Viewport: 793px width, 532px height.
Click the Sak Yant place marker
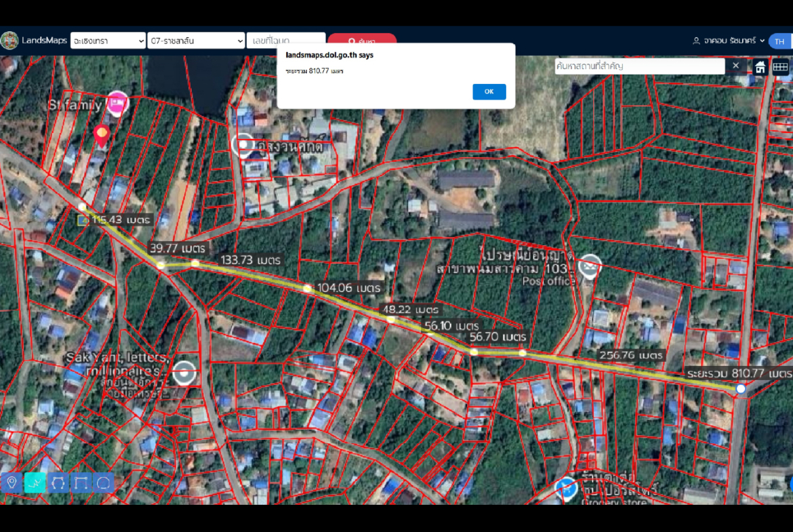tap(184, 373)
